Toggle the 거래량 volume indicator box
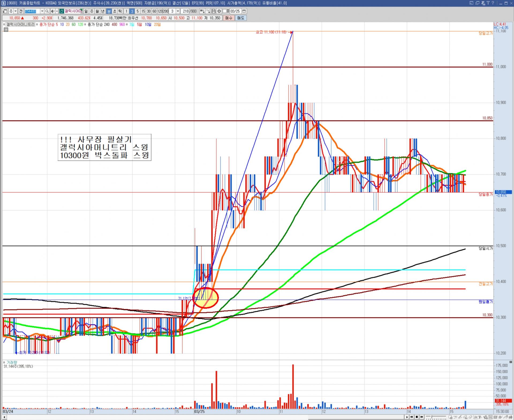Viewport: 514px width, 420px height. coord(4,362)
